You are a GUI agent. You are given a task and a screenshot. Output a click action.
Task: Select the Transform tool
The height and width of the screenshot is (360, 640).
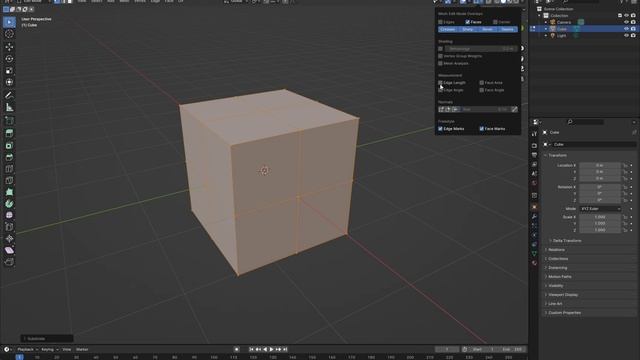click(x=9, y=82)
